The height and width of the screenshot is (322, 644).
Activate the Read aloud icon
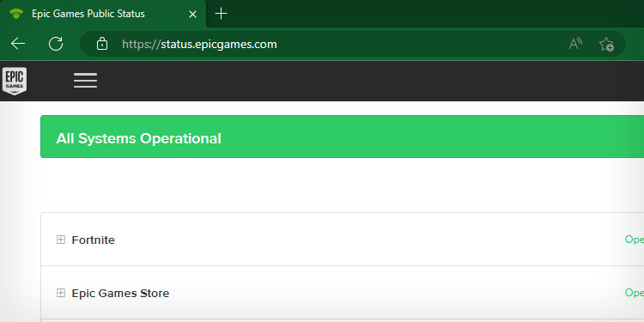pyautogui.click(x=575, y=44)
